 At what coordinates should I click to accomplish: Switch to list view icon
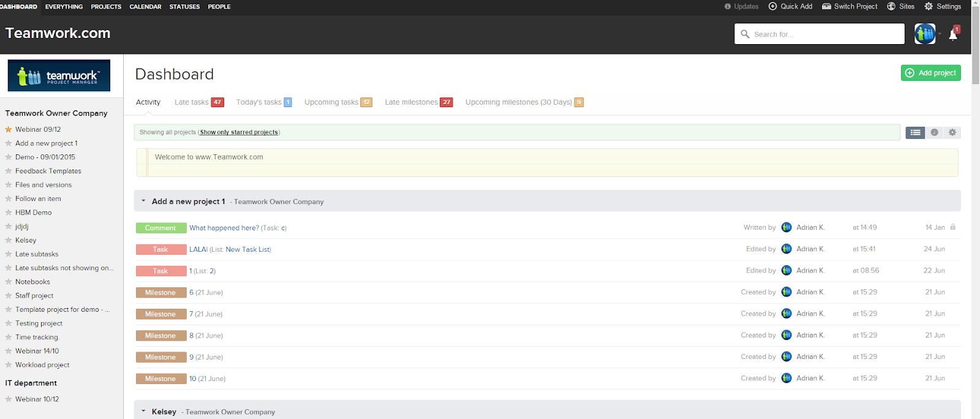[x=915, y=132]
